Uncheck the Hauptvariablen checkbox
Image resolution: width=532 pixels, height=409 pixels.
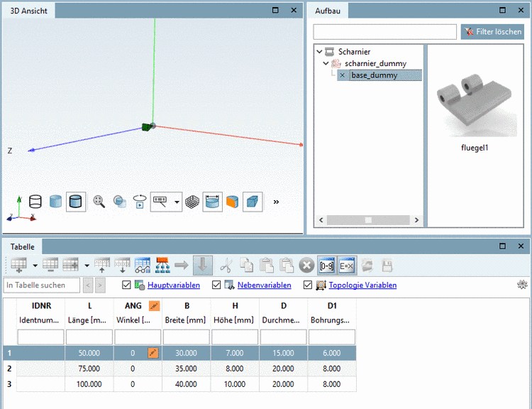(127, 285)
